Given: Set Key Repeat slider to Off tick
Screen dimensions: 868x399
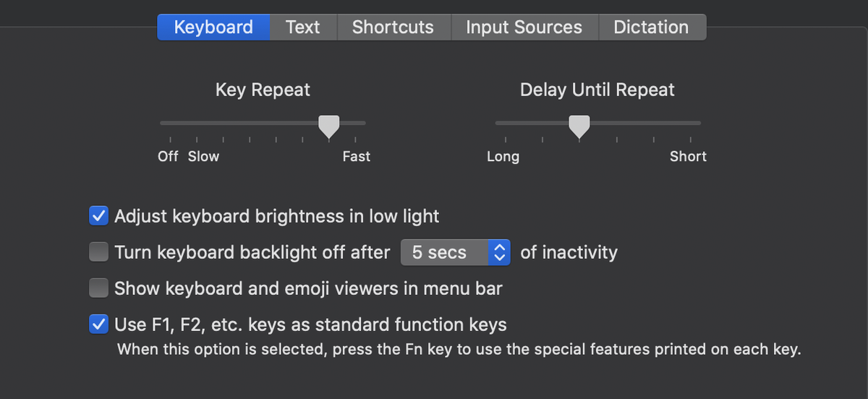Looking at the screenshot, I should coord(170,124).
